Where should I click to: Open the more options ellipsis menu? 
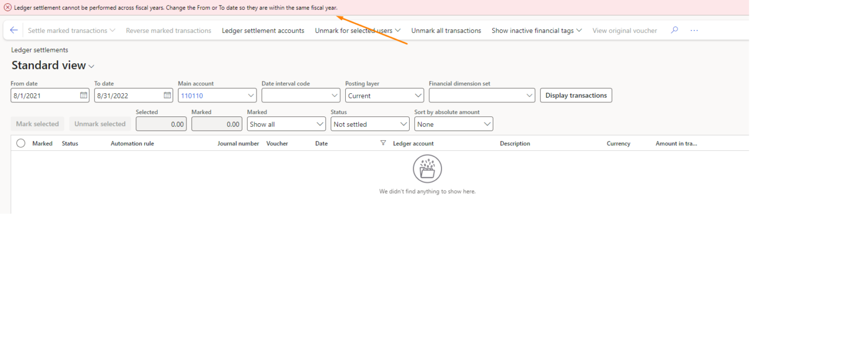pyautogui.click(x=695, y=31)
